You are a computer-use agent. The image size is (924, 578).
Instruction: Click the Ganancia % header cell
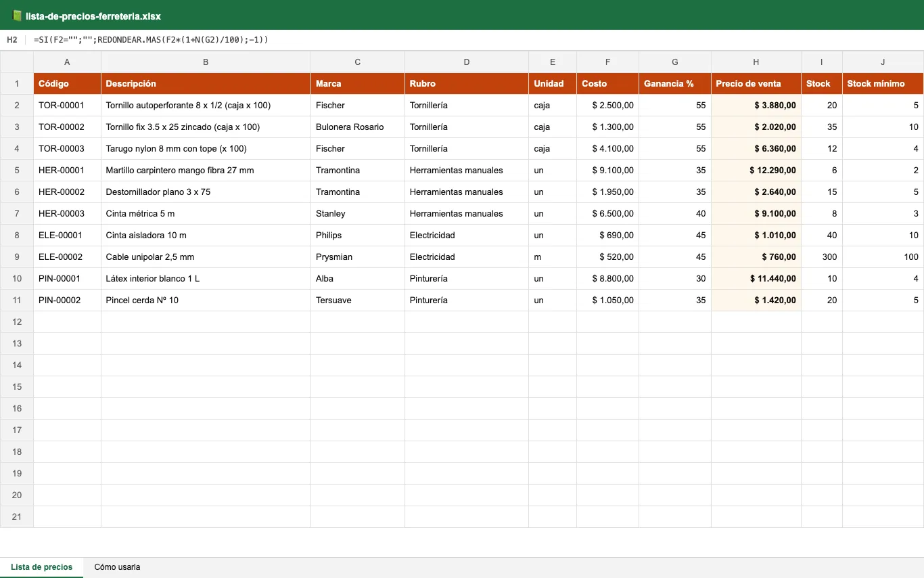click(x=675, y=84)
